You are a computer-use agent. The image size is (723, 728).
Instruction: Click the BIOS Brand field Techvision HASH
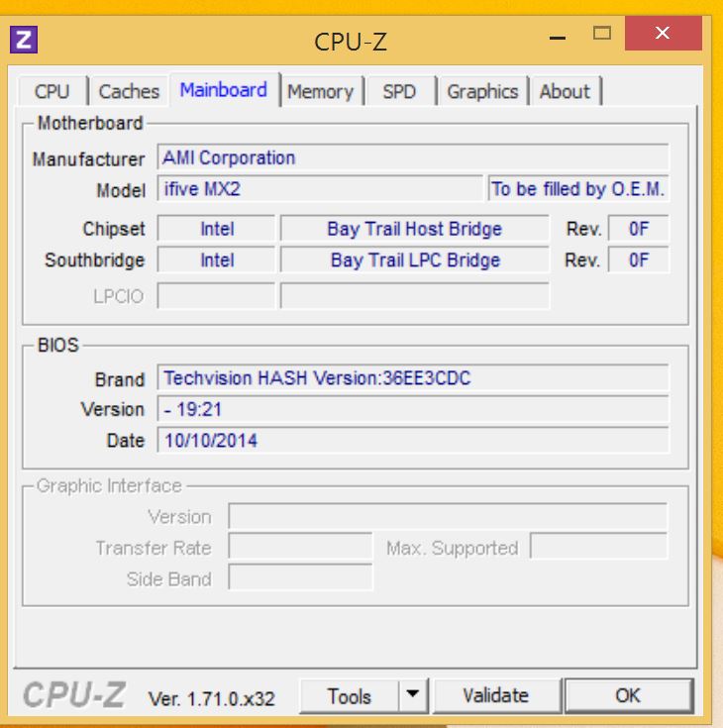point(413,378)
